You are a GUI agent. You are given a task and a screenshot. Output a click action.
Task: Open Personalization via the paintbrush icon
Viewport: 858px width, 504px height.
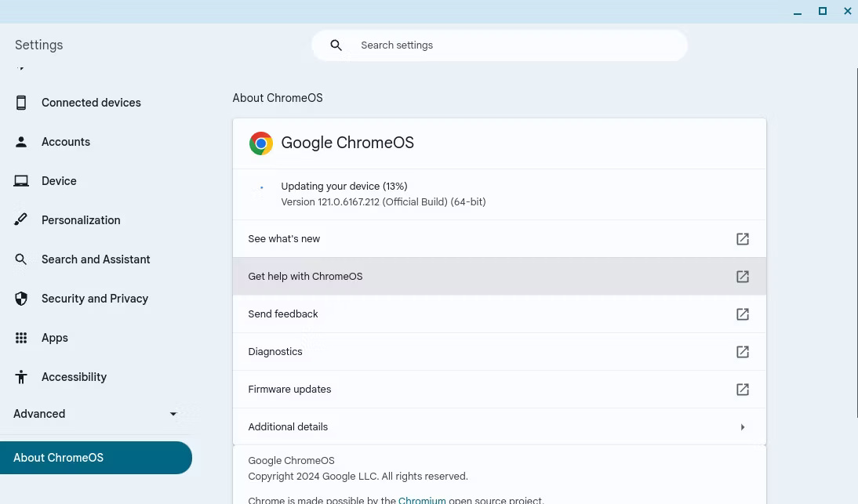pos(21,219)
